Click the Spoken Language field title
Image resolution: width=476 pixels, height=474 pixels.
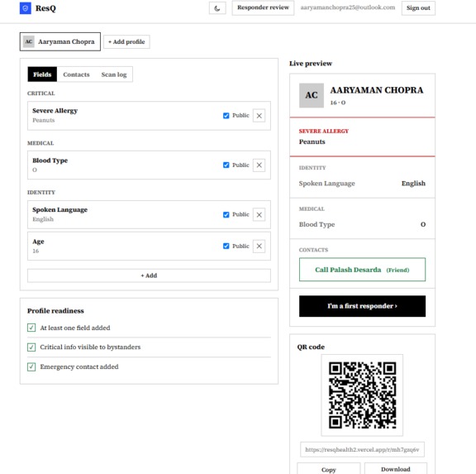(x=59, y=209)
